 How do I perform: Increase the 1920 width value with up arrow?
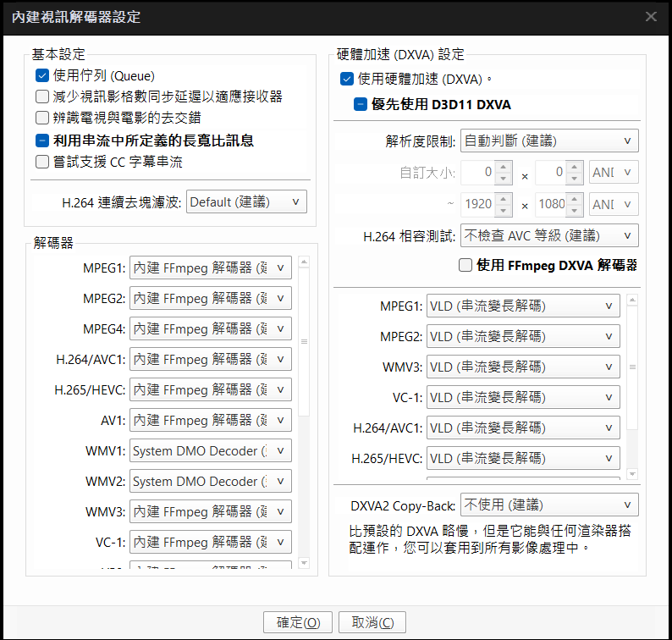(504, 199)
